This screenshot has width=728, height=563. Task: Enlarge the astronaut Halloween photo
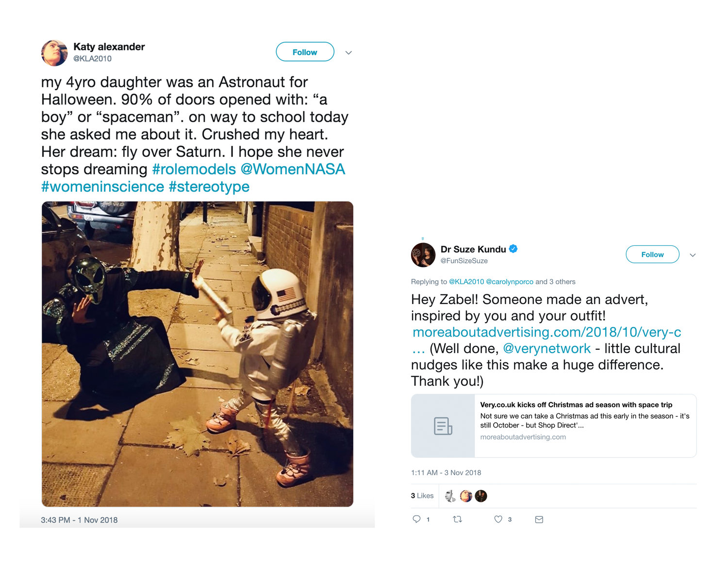pos(198,354)
